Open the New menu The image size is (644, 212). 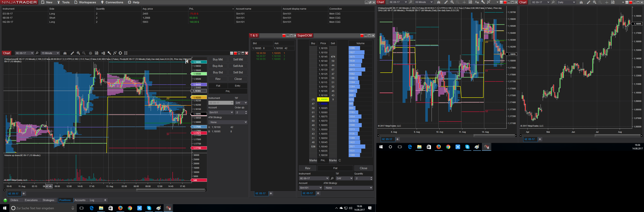(x=47, y=2)
